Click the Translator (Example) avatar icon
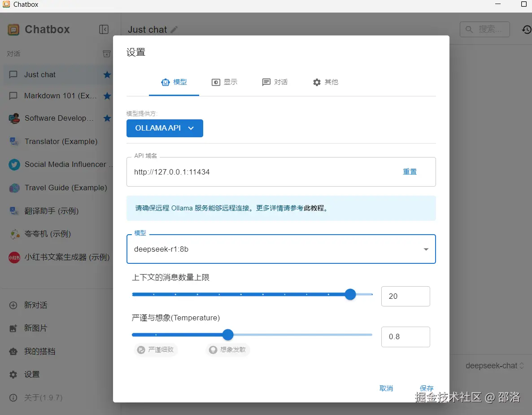The image size is (532, 415). [14, 141]
